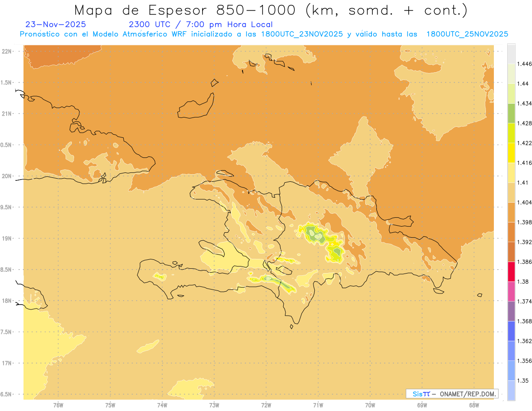Click the longitude label 73W
The image size is (532, 411).
click(214, 405)
